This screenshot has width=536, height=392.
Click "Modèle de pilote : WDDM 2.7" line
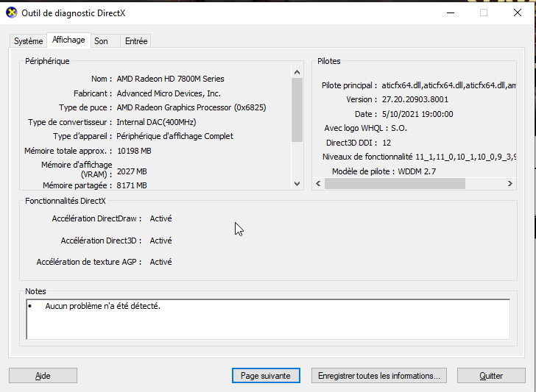[x=384, y=171]
